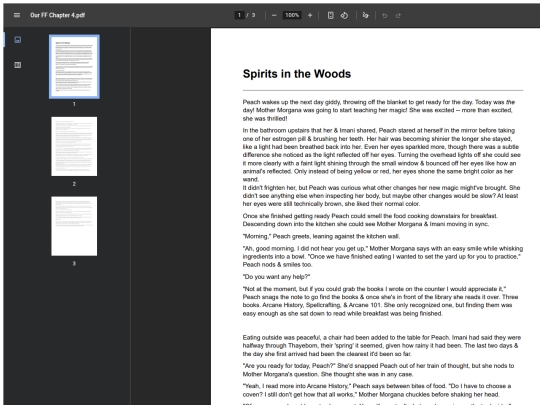Select page 2 thumbnail
The height and width of the screenshot is (405, 540).
coord(74,146)
